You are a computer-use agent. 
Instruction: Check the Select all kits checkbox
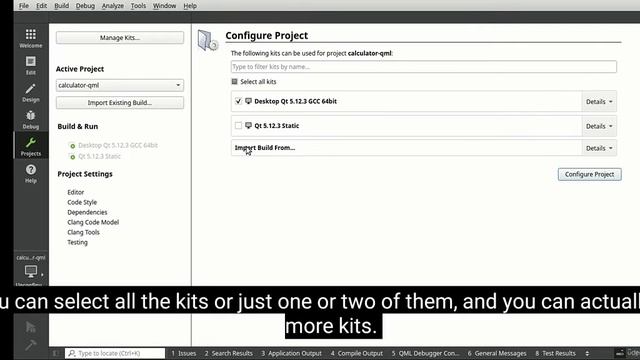tap(234, 82)
